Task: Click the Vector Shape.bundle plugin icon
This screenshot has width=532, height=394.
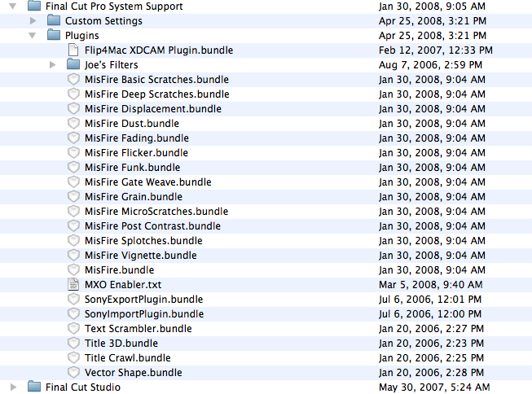Action: (74, 373)
